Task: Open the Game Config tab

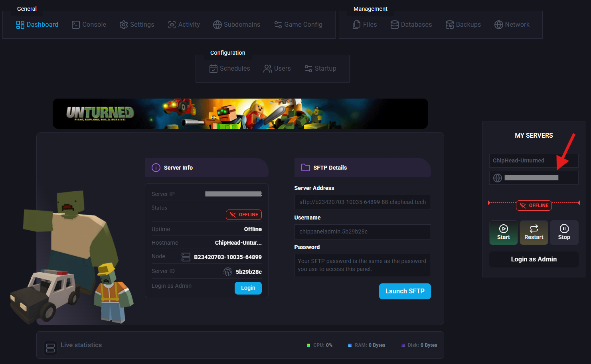Action: [x=298, y=25]
